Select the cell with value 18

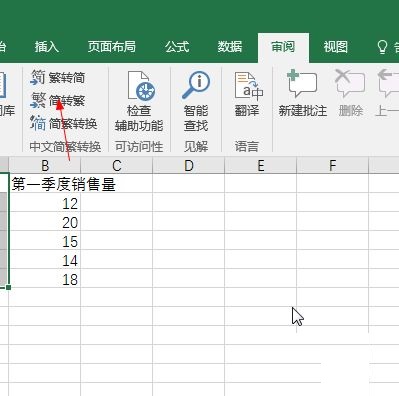[45, 279]
